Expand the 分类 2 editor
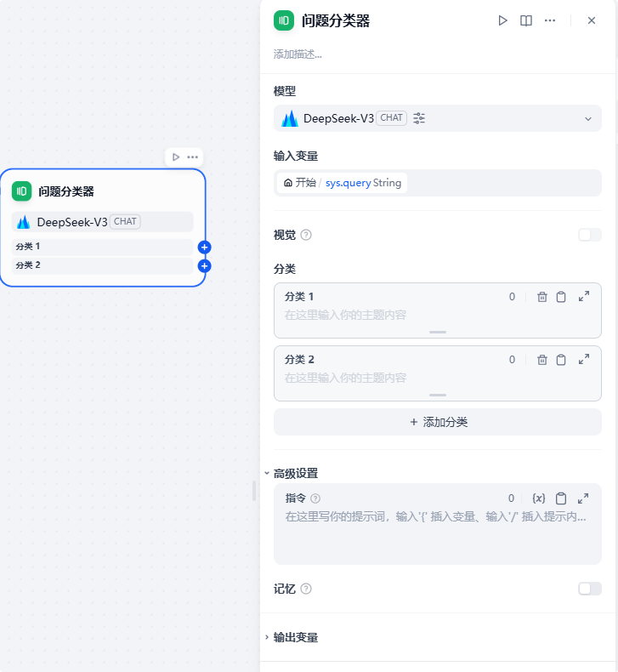The image size is (618, 672). pos(584,359)
